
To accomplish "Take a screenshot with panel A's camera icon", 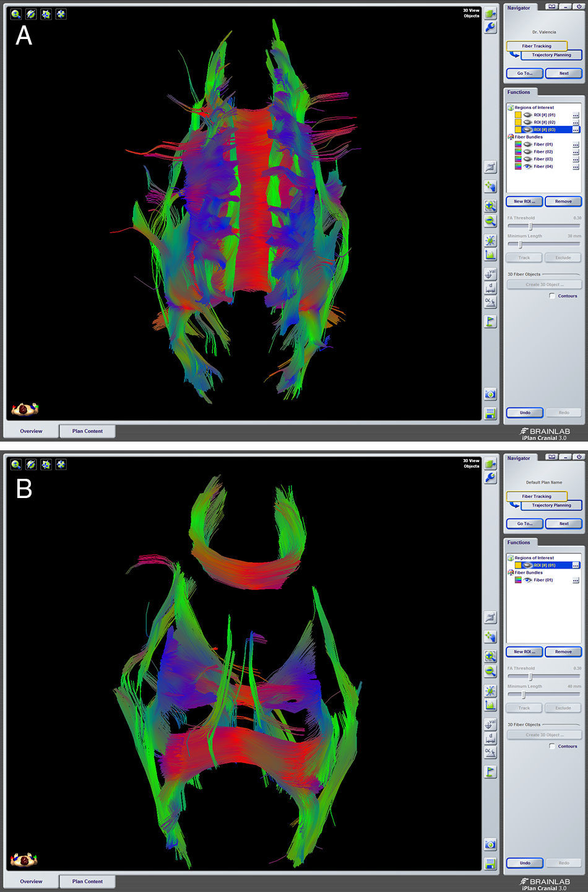I will coord(490,395).
